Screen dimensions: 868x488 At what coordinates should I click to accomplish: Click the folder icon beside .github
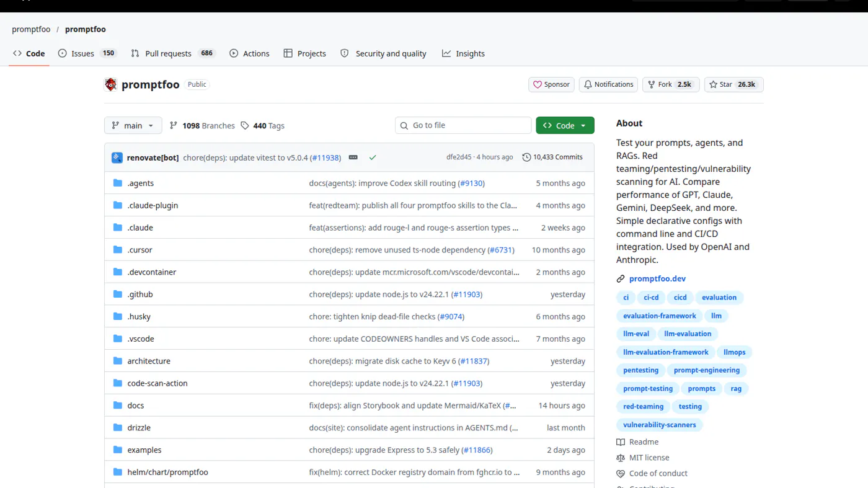118,295
